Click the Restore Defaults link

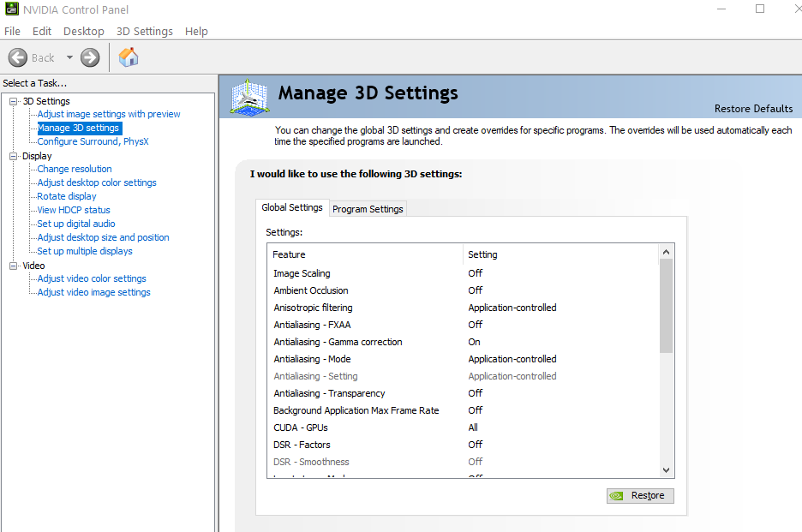click(x=753, y=109)
